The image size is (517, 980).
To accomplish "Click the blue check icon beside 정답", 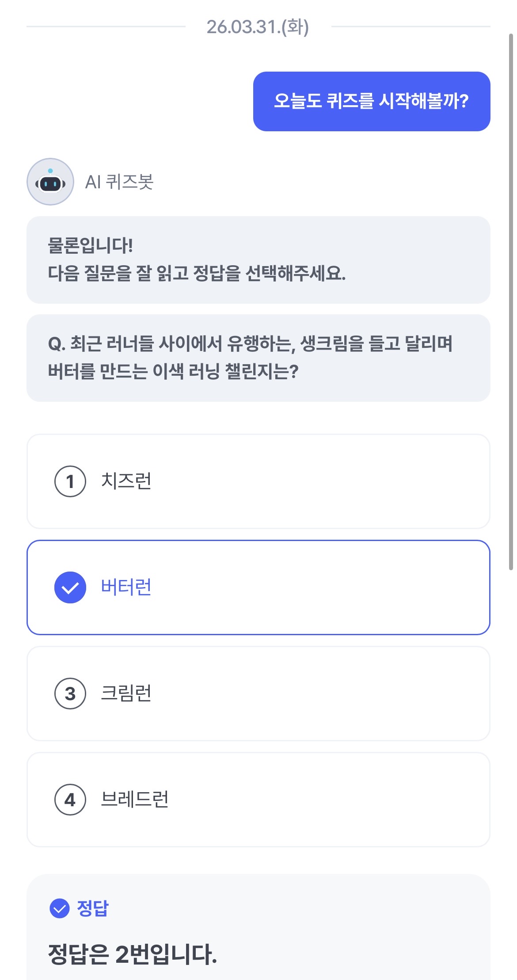I will [60, 908].
